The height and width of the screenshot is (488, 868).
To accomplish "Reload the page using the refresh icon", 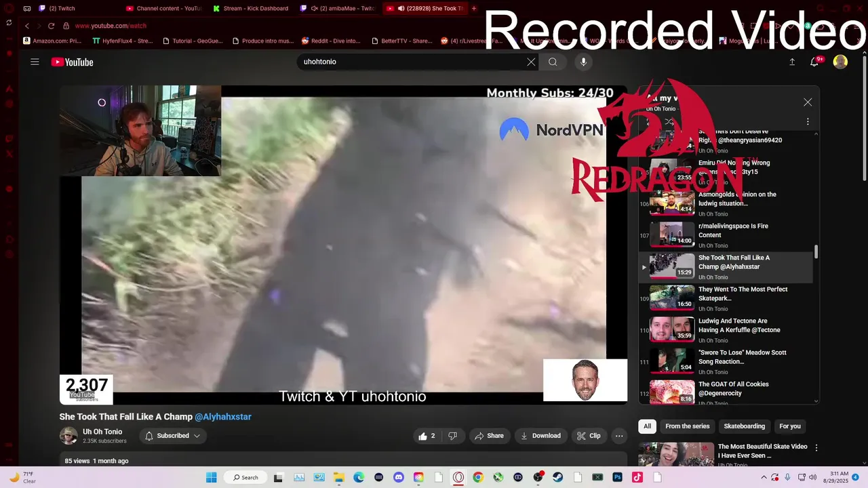I will coord(51,26).
